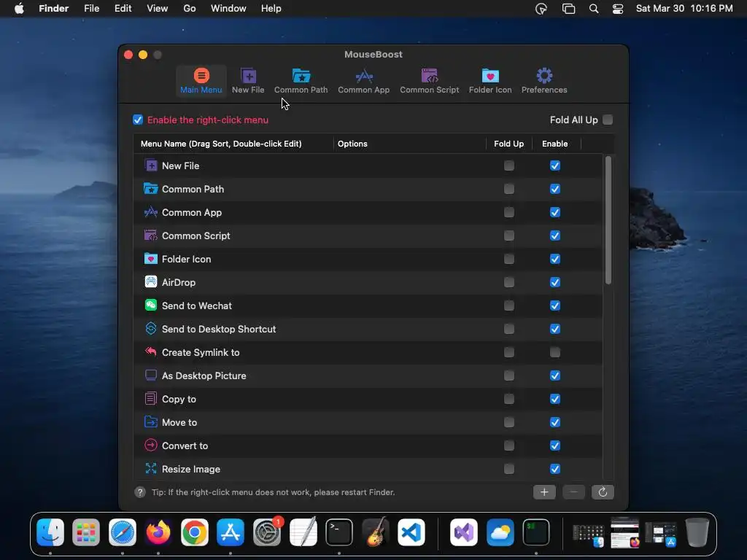Screen dimensions: 747x560
Task: Click the Resize Image arrows icon
Action: 150,469
